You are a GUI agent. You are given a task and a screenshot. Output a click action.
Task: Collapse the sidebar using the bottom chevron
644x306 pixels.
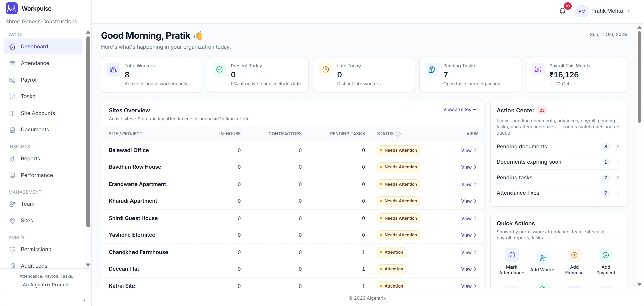[84, 300]
